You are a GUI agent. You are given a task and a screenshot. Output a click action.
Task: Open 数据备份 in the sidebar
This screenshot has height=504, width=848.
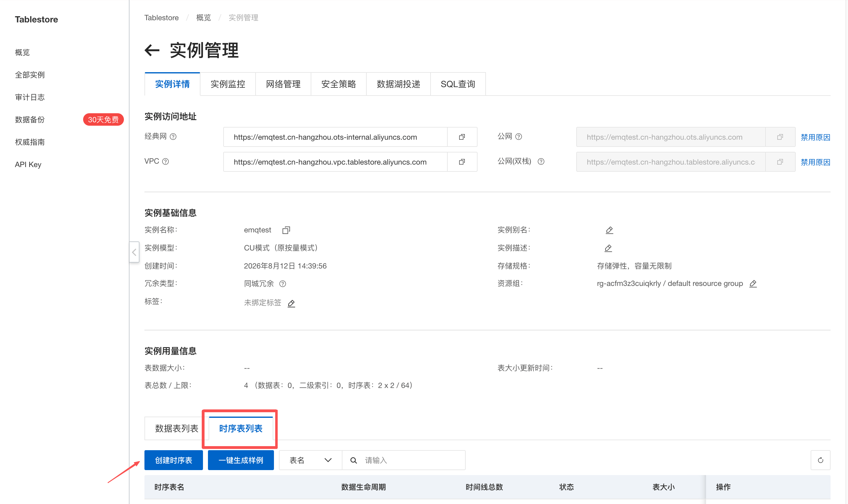click(x=30, y=119)
